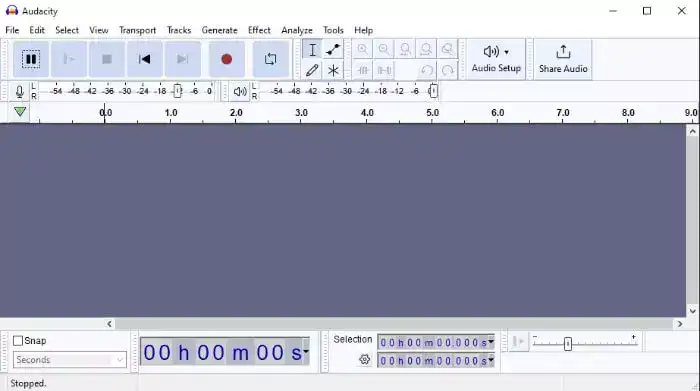Open the time display format arrow

tap(306, 352)
